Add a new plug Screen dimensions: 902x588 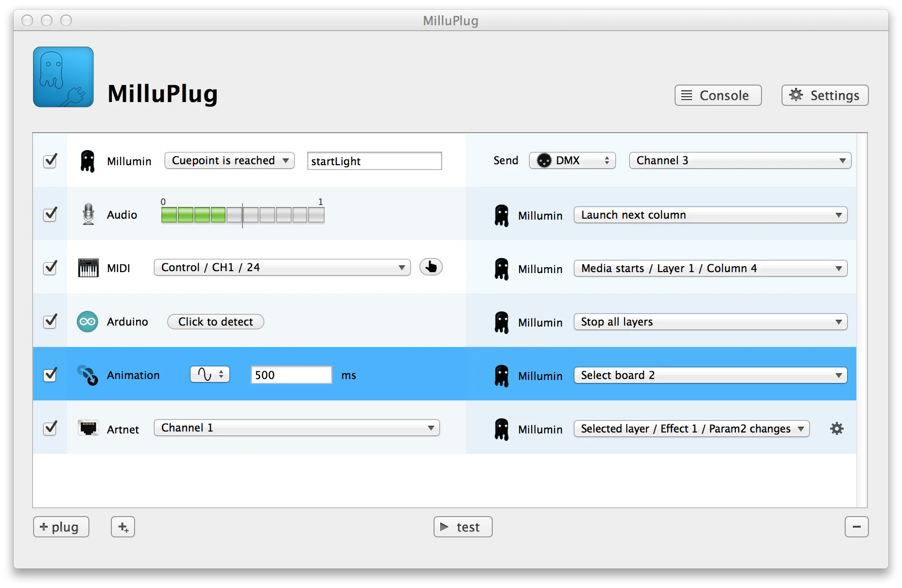pyautogui.click(x=61, y=527)
